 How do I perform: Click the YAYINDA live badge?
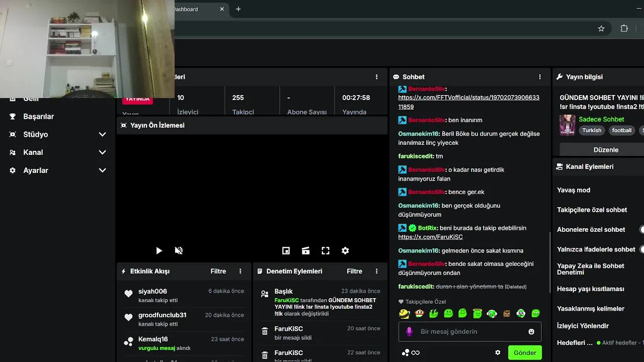tap(137, 99)
